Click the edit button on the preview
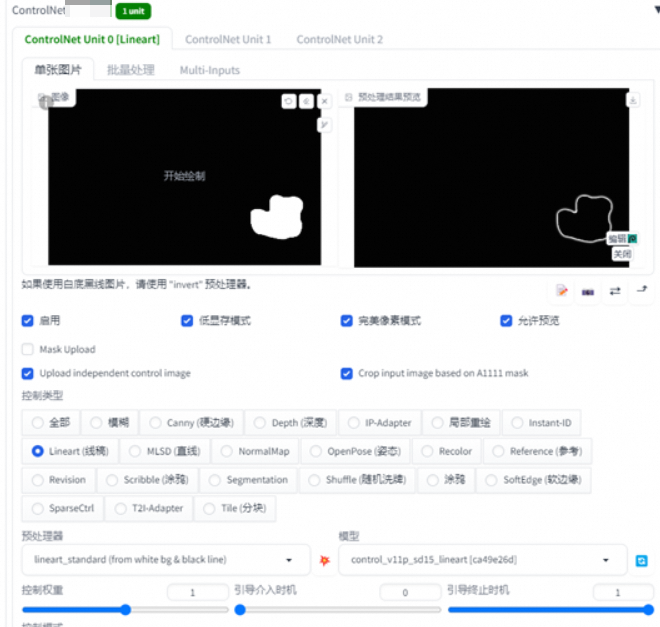The height and width of the screenshot is (627, 660). point(622,239)
